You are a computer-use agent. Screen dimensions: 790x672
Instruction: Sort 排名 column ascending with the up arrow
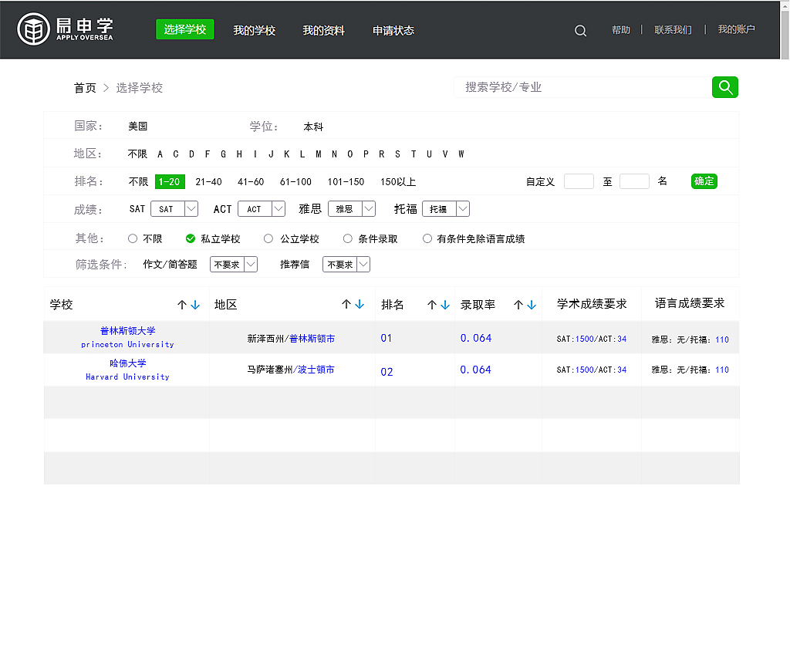pyautogui.click(x=432, y=305)
